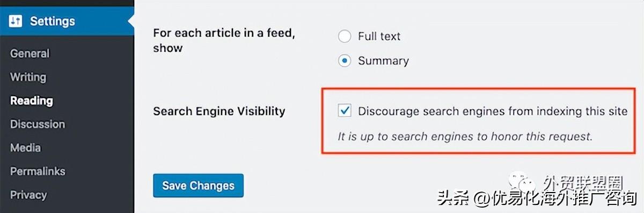
Task: Click the Search Engine Visibility heading
Action: click(x=219, y=111)
